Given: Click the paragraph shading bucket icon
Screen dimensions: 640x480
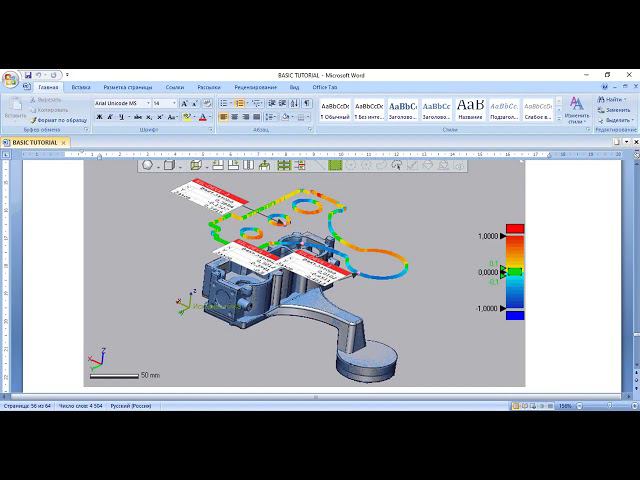Looking at the screenshot, I should pyautogui.click(x=285, y=117).
